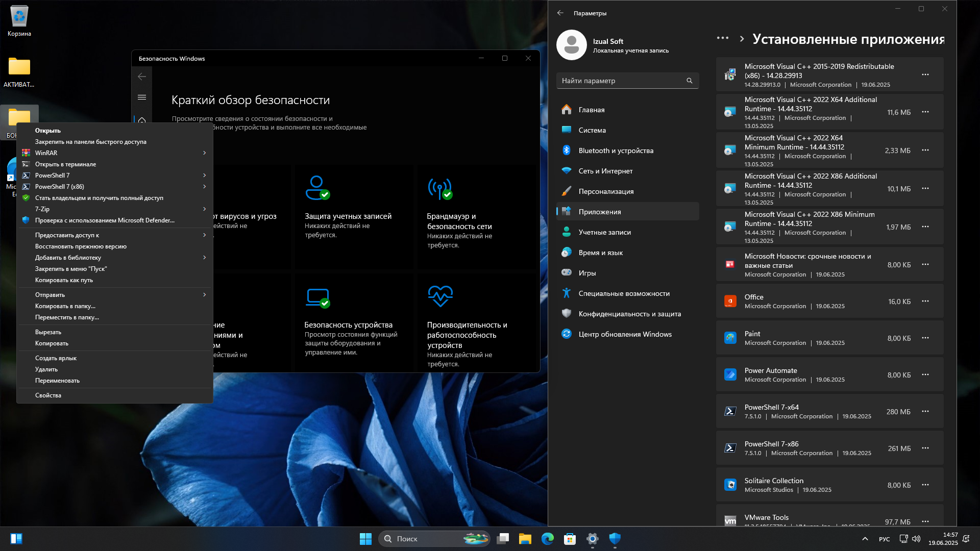Open Microsoft Store from the taskbar

[570, 539]
